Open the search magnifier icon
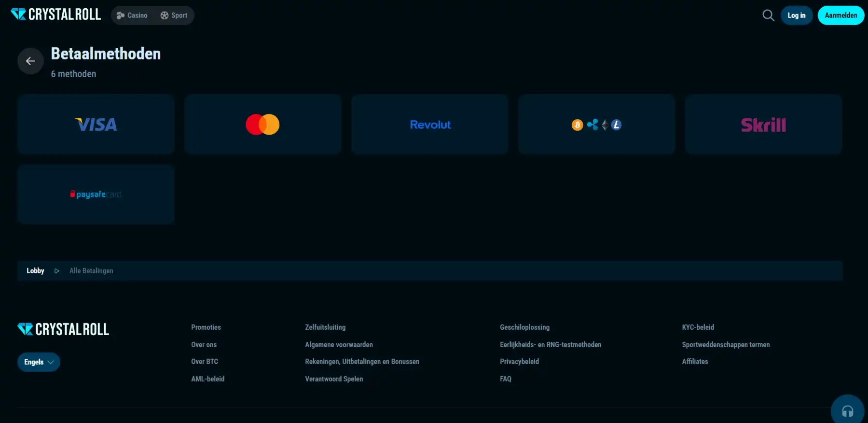 pos(768,15)
